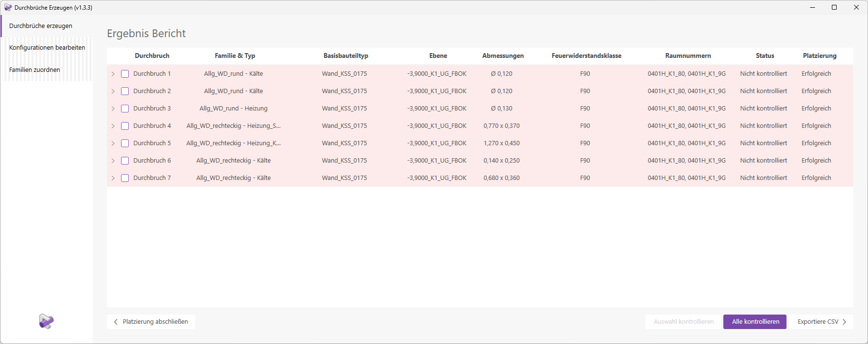Tick the checkbox for Durchbruch 6
Screen dimensions: 868x344
(x=125, y=161)
